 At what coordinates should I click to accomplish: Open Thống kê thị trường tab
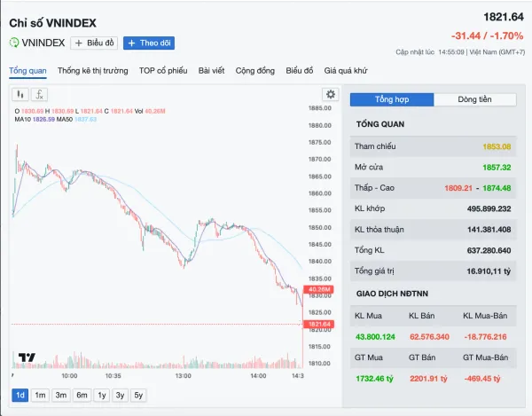coord(92,71)
